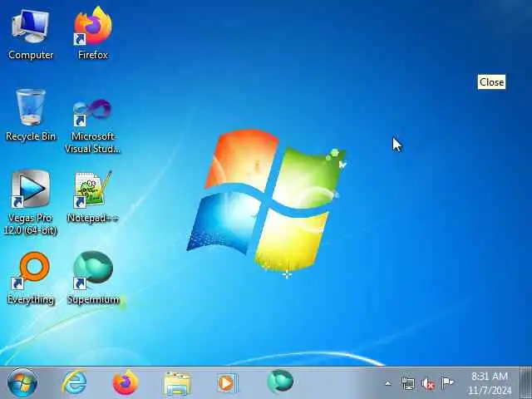Open the clock showing 8:31 AM
This screenshot has height=399, width=532.
[x=490, y=383]
